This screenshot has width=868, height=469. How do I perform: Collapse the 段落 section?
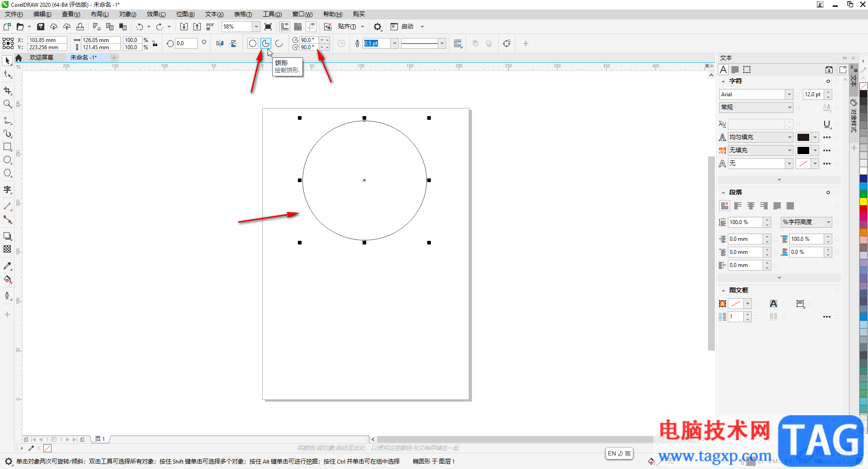coord(723,192)
